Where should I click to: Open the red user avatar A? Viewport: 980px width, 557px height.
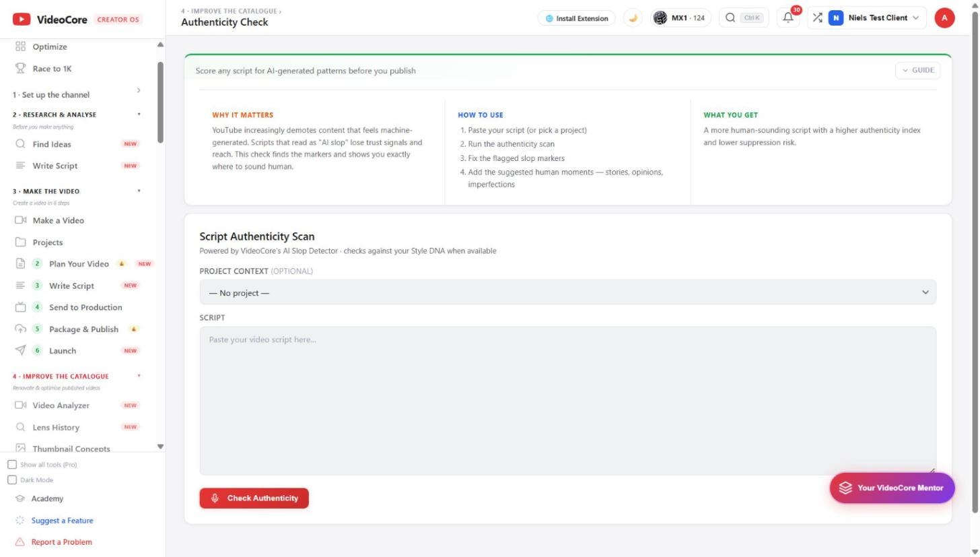[944, 18]
